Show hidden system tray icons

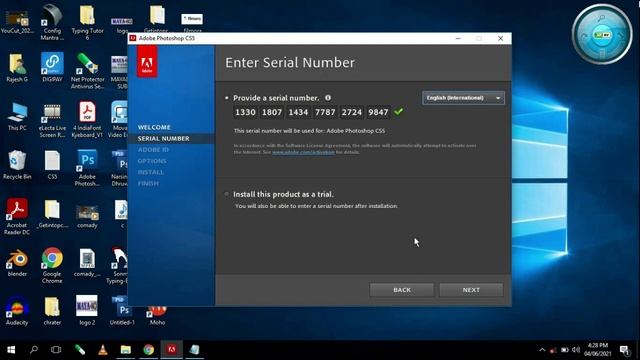542,350
